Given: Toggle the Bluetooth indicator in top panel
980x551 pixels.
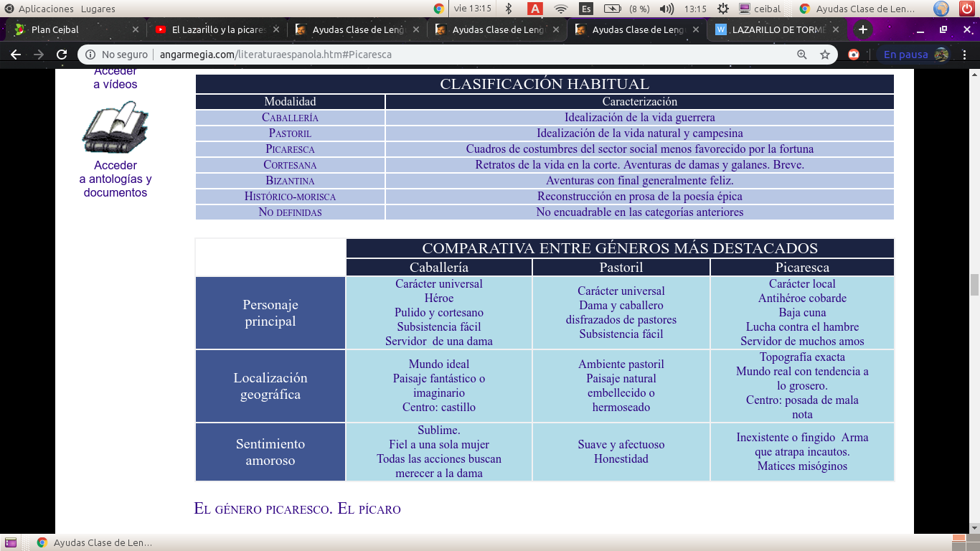Looking at the screenshot, I should click(x=509, y=9).
